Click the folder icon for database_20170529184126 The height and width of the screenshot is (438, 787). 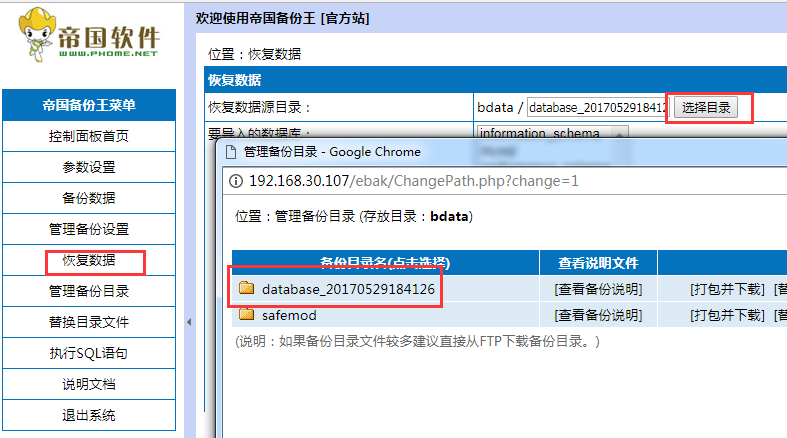(246, 288)
